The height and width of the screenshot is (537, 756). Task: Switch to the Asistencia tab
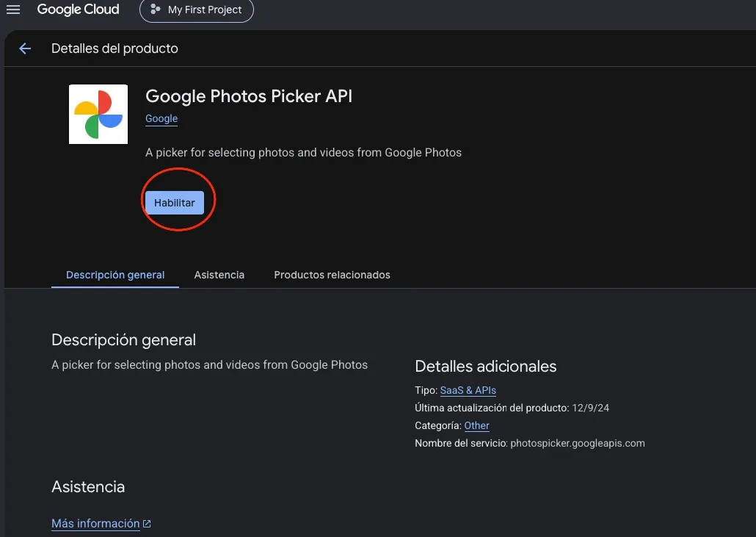coord(219,275)
